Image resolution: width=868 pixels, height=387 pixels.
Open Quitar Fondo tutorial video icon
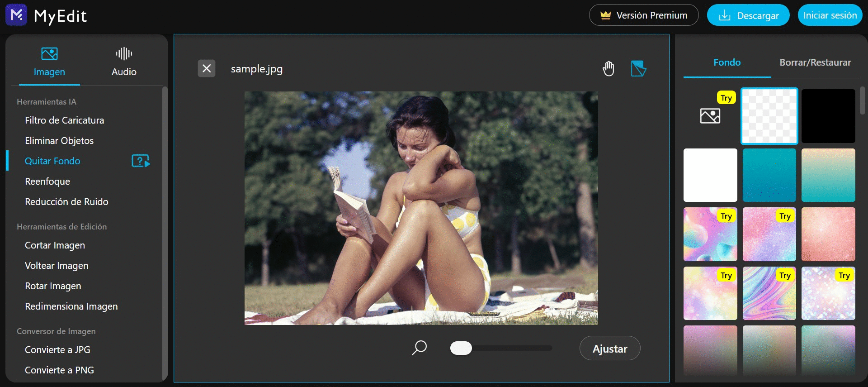(x=141, y=161)
